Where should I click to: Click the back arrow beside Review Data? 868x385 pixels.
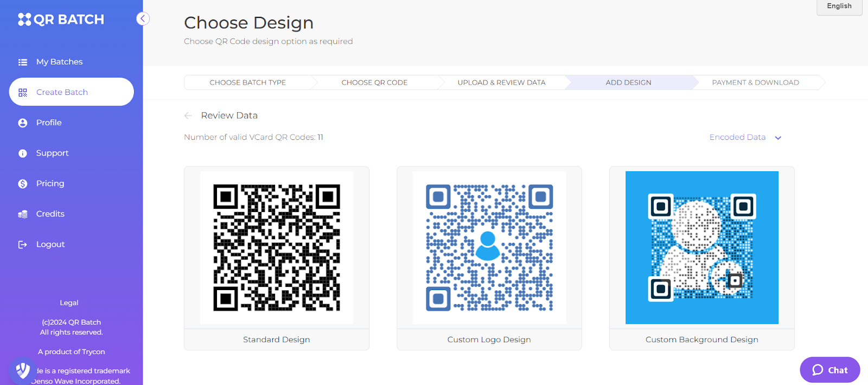point(188,116)
